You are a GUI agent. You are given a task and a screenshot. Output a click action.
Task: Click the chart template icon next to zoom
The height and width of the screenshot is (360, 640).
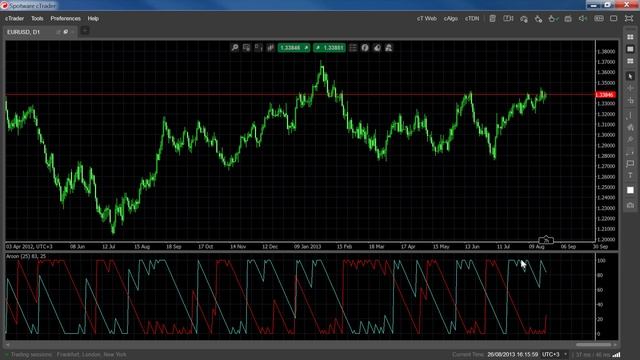point(247,48)
